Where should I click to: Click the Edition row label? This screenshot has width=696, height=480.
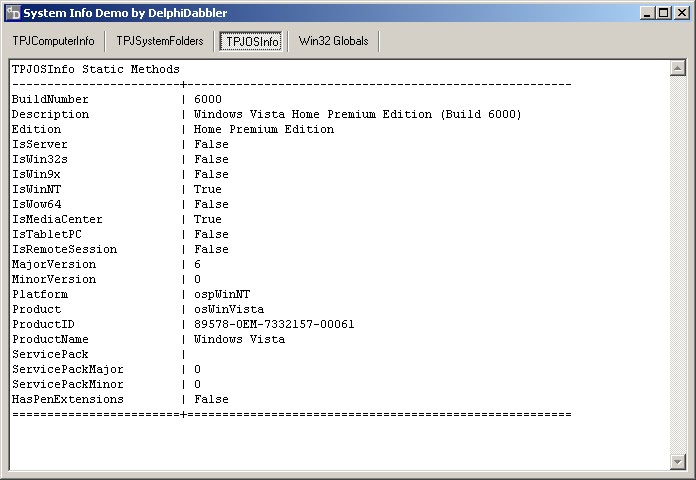click(x=36, y=129)
